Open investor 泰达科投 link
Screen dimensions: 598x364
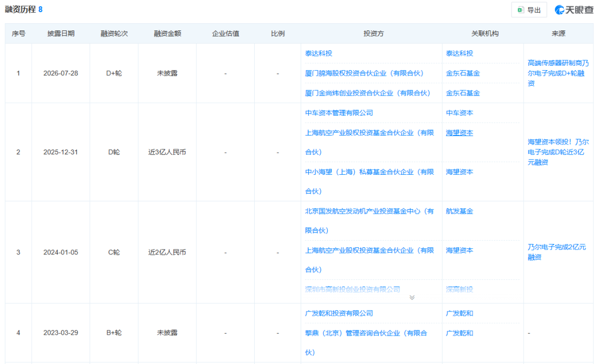coord(318,53)
